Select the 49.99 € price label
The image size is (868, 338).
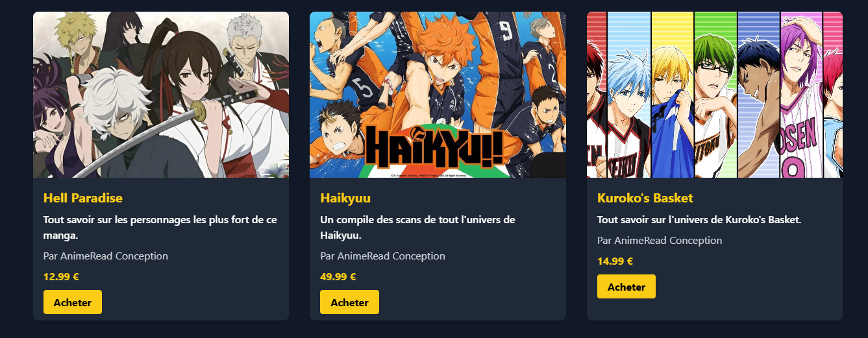coord(338,276)
